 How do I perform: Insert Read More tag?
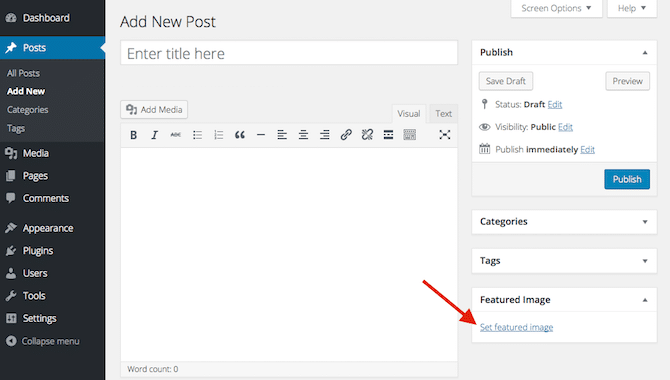click(x=388, y=135)
